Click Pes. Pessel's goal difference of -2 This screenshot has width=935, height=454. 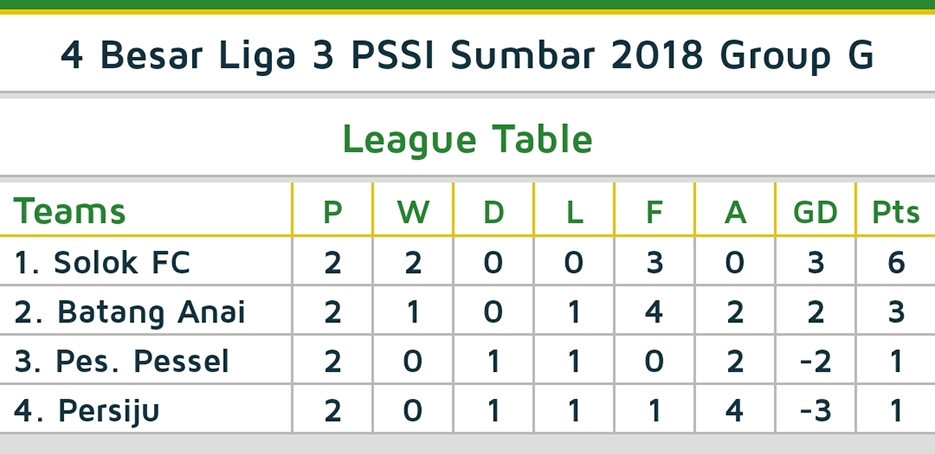click(815, 361)
